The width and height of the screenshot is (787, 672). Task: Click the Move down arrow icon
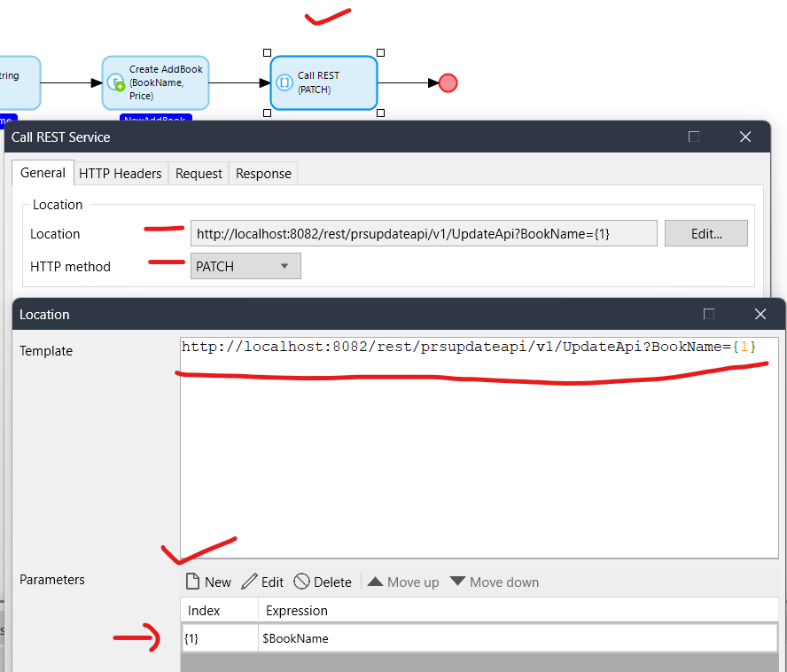coord(457,582)
